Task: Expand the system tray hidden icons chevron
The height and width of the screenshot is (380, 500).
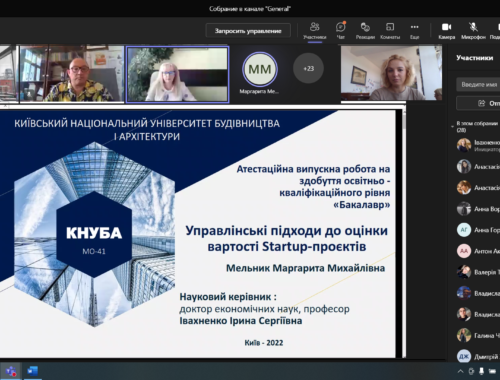Action: point(460,371)
